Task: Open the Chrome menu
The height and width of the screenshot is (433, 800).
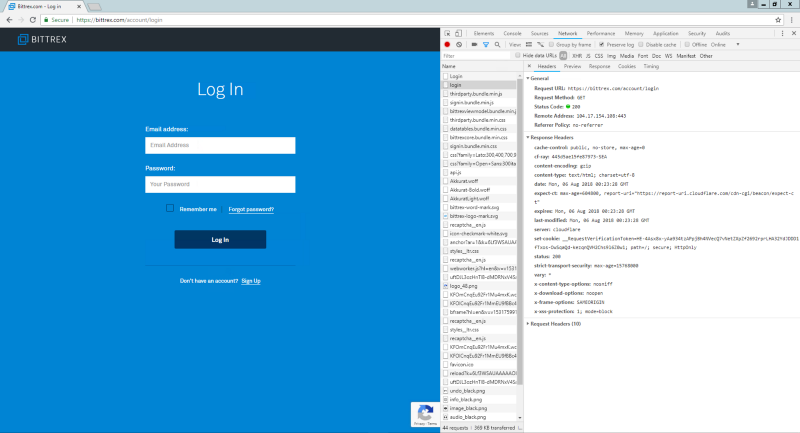Action: 791,20
